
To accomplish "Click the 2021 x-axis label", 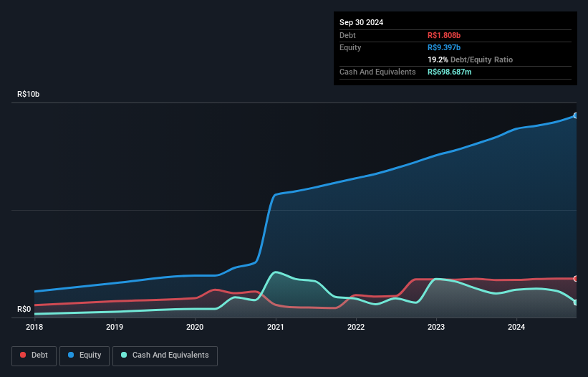I will [276, 327].
